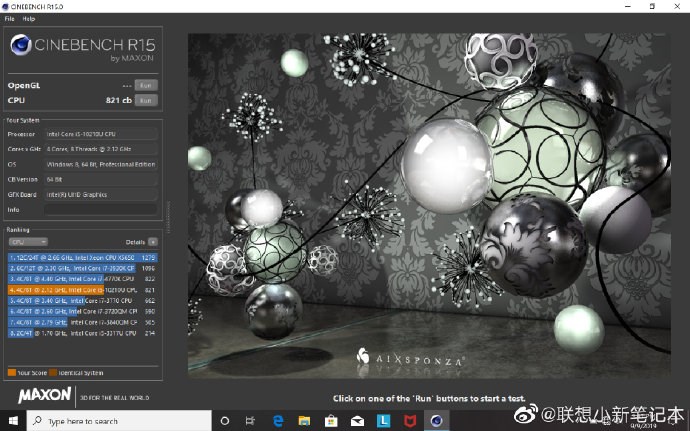This screenshot has height=431, width=690.
Task: Click the Info text field
Action: pyautogui.click(x=100, y=210)
